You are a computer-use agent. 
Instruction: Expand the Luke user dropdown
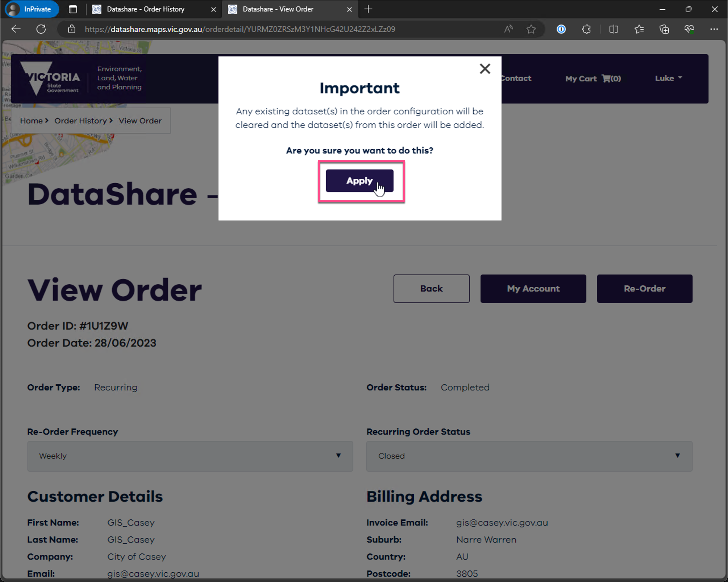[669, 78]
